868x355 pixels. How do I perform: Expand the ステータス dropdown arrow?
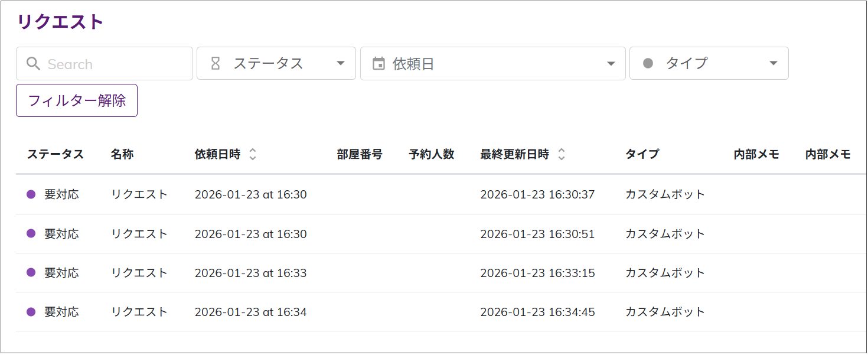click(340, 63)
